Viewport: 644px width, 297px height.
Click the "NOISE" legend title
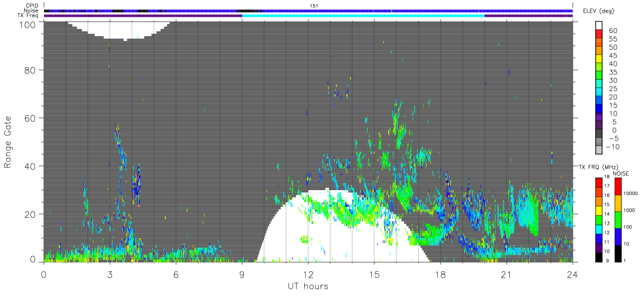(x=621, y=173)
